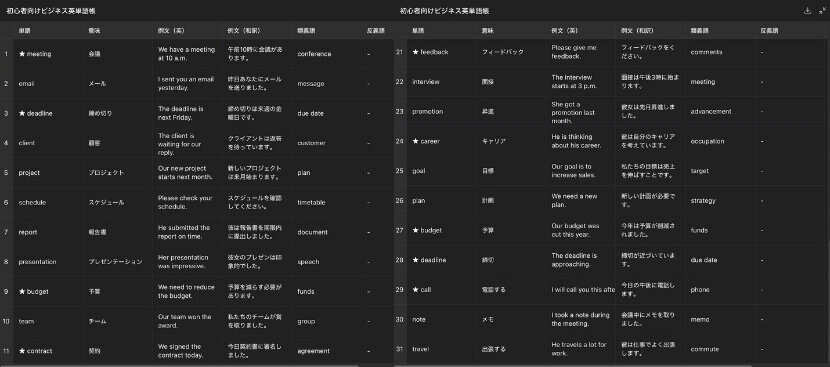Click 'We need to reduce the budget.'
This screenshot has height=367, width=830.
tap(186, 291)
